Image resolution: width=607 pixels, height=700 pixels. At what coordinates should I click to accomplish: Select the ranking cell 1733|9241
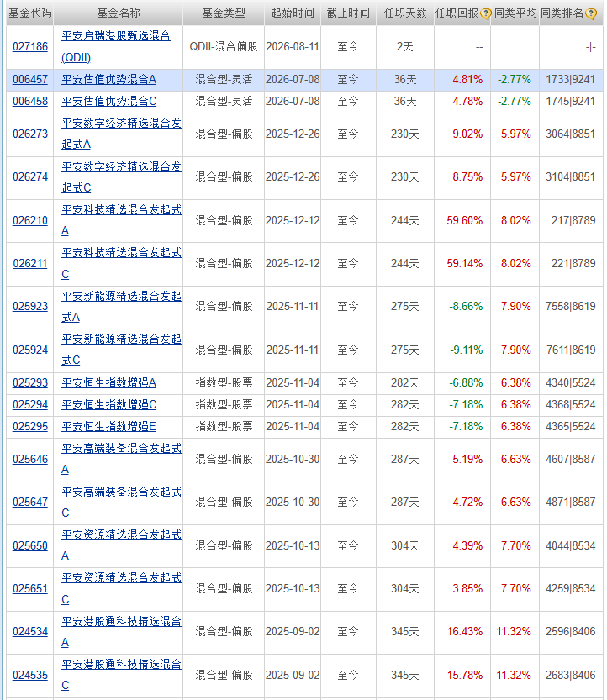pos(571,80)
